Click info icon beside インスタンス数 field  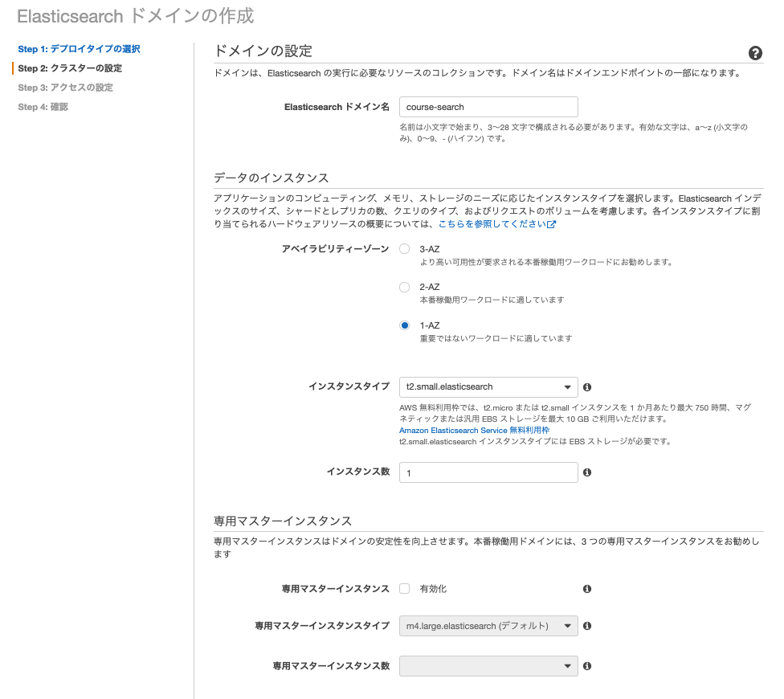[587, 472]
